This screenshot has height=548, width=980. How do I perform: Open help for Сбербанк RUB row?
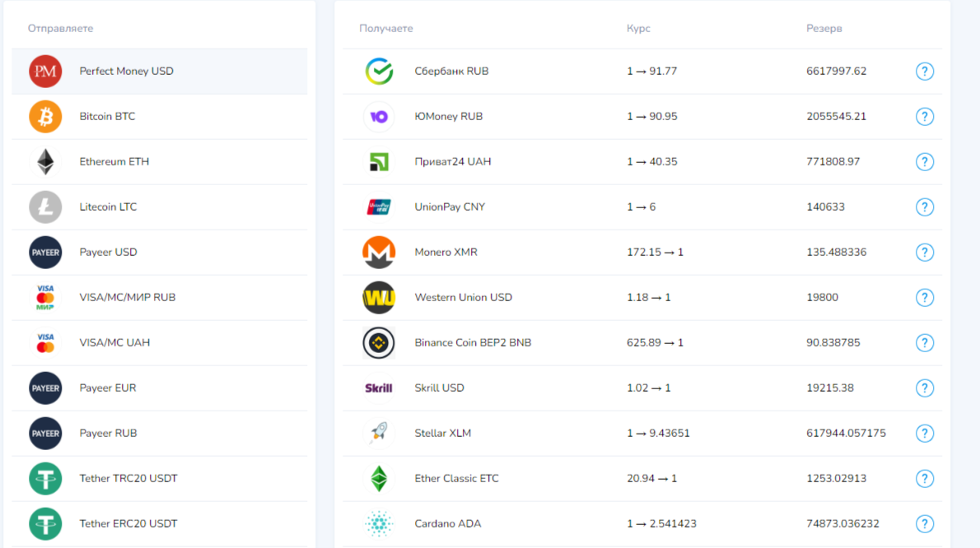pos(924,71)
